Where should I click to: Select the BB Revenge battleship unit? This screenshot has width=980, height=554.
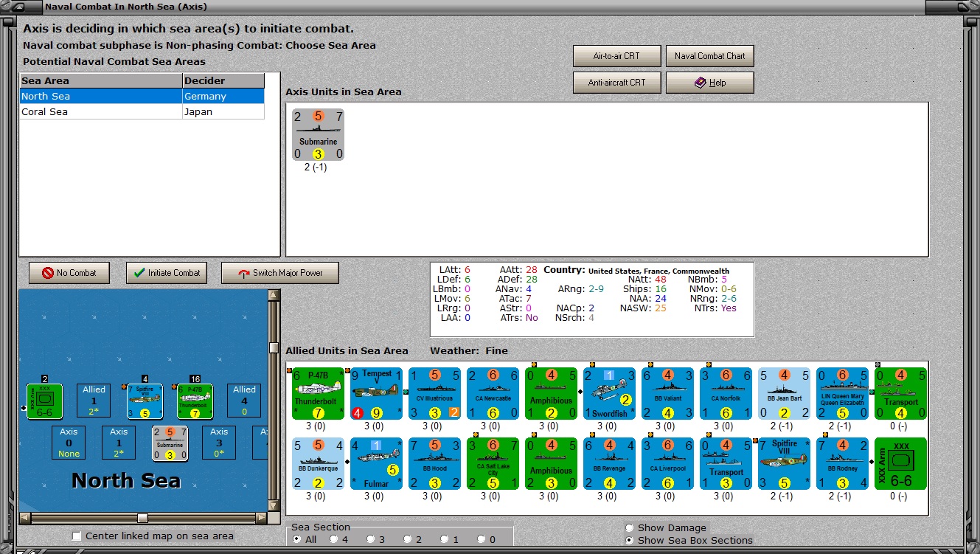tap(610, 463)
